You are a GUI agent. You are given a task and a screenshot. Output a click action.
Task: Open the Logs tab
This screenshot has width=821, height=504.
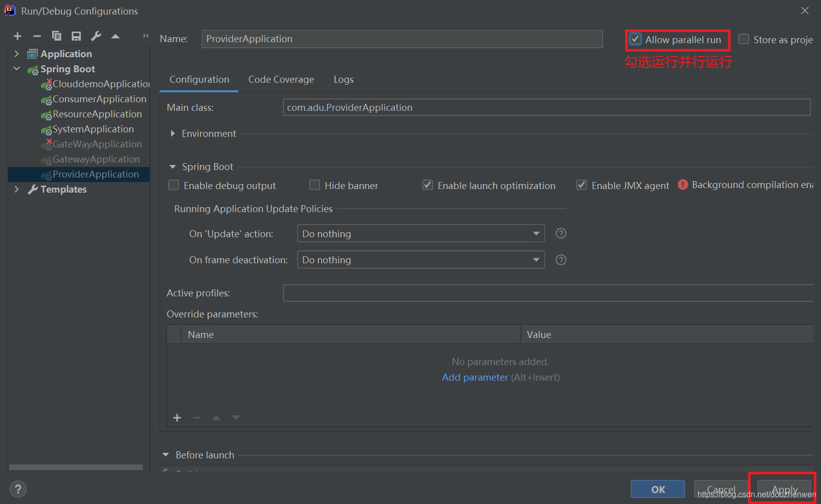click(344, 79)
